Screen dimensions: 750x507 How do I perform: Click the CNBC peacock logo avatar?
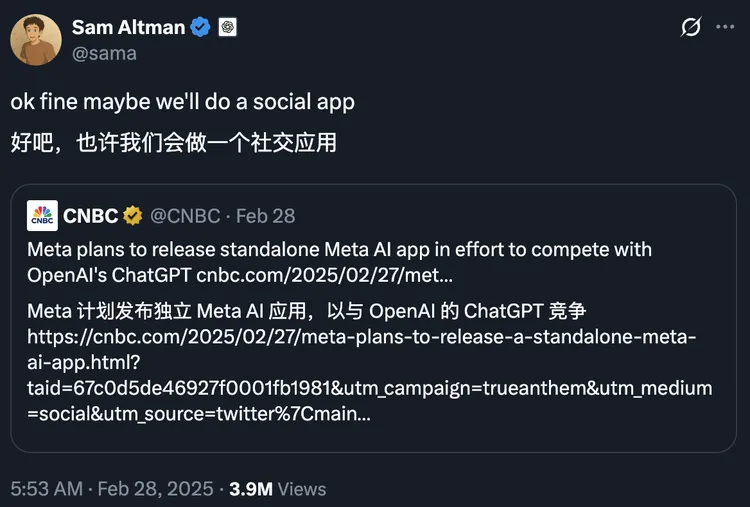(x=42, y=215)
